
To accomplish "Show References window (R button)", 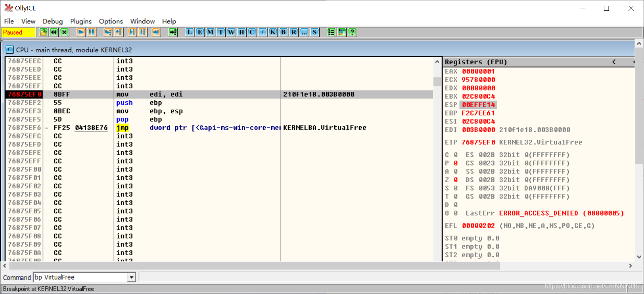I will [x=294, y=32].
